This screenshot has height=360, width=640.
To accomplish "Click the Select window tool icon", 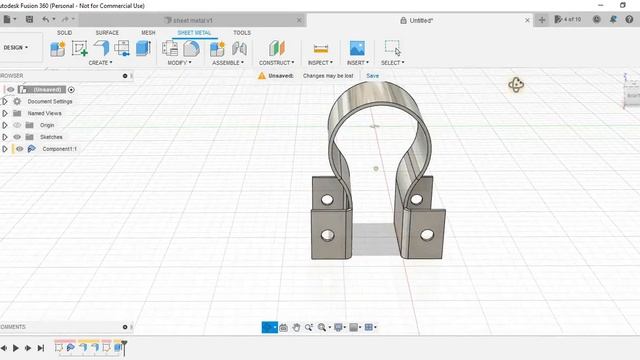I will pos(393,48).
